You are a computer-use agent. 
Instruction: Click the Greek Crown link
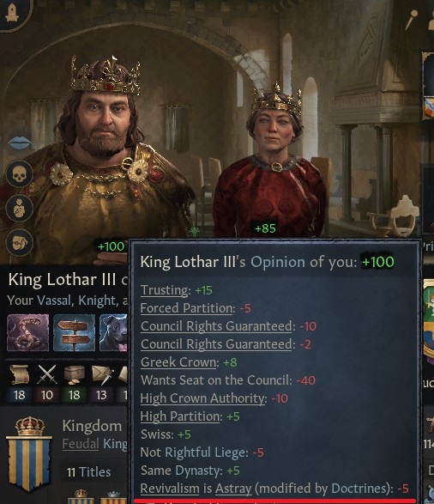coord(179,362)
